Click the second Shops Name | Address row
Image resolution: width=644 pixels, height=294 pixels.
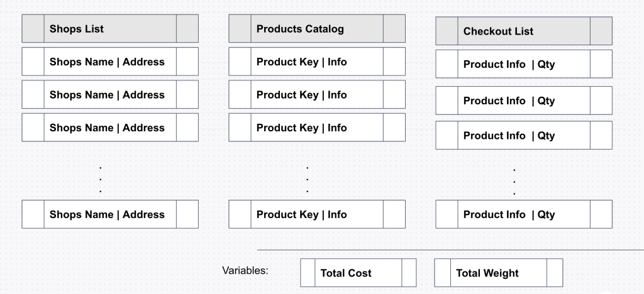(x=110, y=95)
